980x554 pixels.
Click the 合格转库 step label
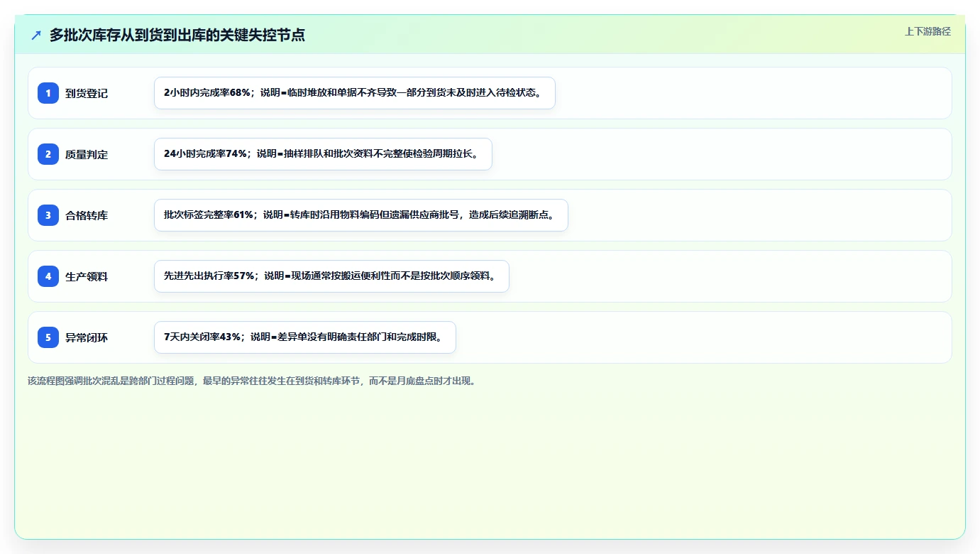pyautogui.click(x=87, y=215)
